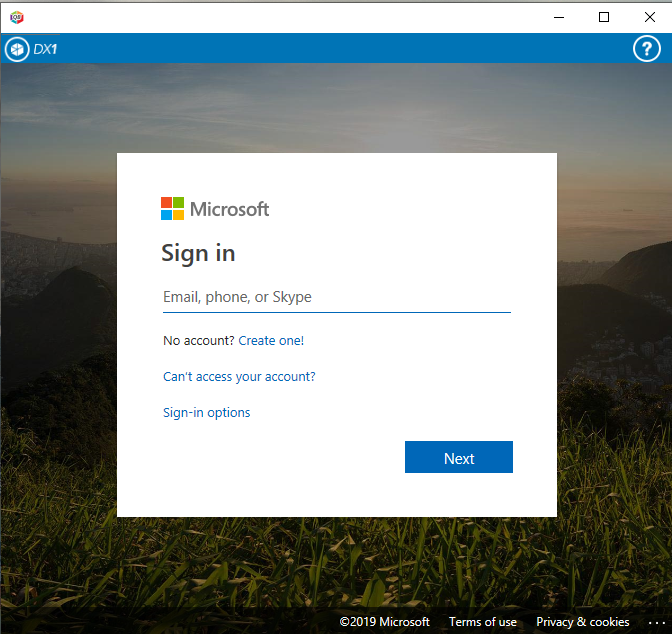This screenshot has width=672, height=634.
Task: Open the help question mark icon
Action: point(647,49)
